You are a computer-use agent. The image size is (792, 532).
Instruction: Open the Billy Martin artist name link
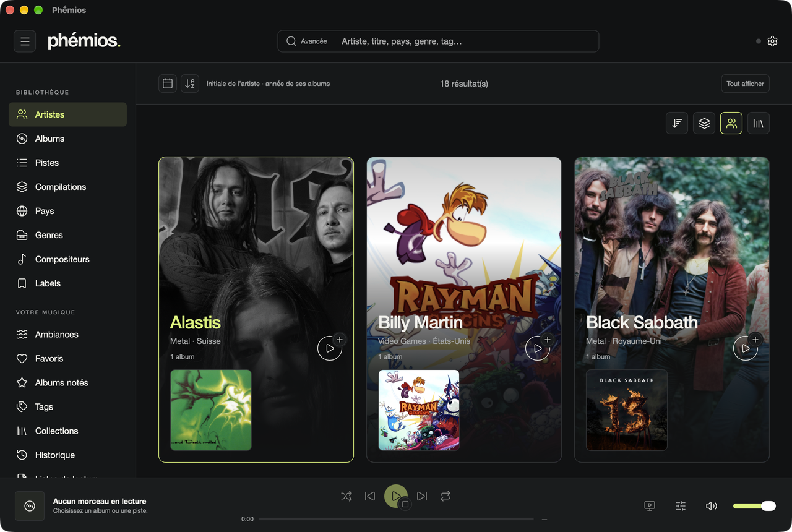click(420, 322)
